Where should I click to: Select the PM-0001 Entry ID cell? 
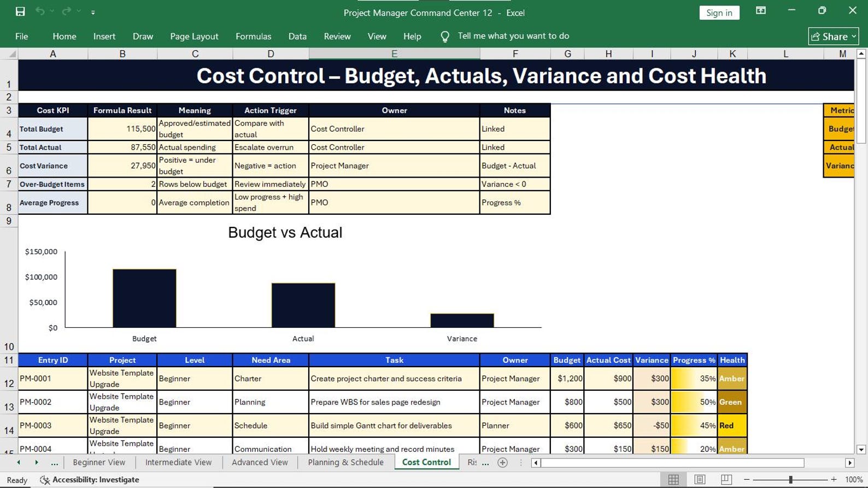point(53,378)
